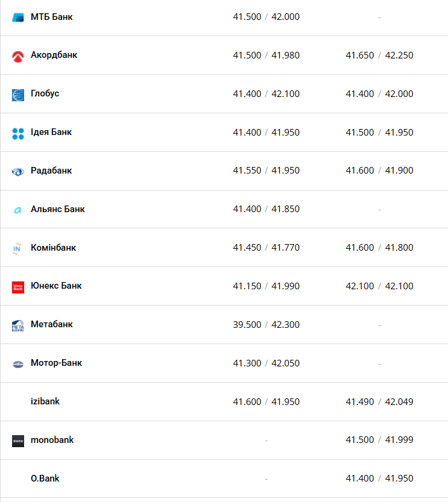Click the Ідея Банк blue dots icon
Image resolution: width=448 pixels, height=502 pixels.
pos(18,134)
